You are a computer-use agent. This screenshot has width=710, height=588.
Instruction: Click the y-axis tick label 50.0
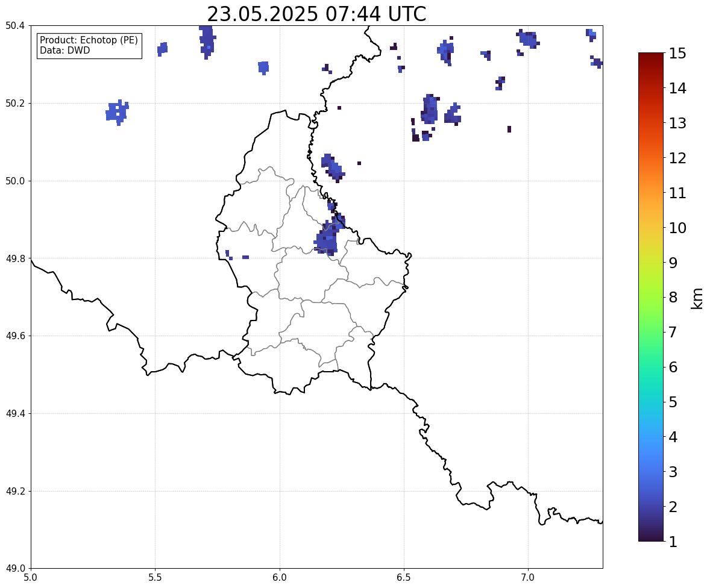click(x=15, y=181)
